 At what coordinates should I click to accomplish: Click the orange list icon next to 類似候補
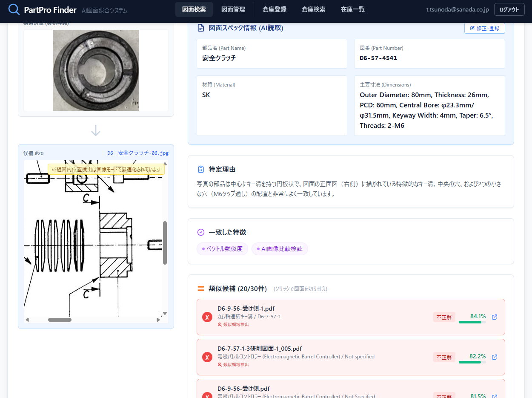[200, 288]
